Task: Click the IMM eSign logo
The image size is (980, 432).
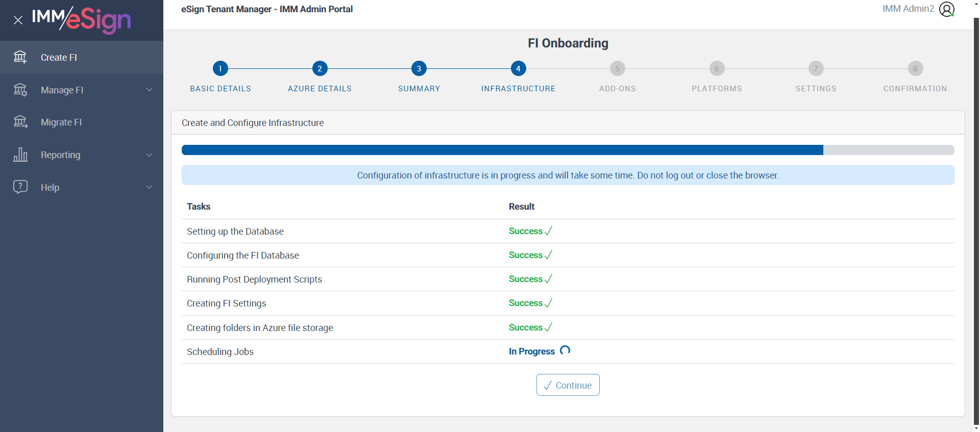Action: 82,19
